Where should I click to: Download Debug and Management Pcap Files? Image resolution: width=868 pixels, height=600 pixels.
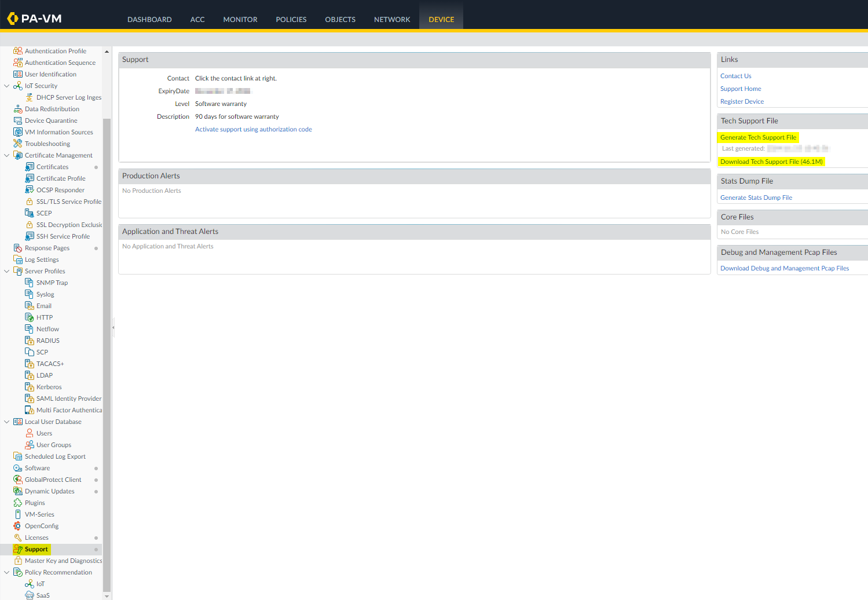pos(784,268)
